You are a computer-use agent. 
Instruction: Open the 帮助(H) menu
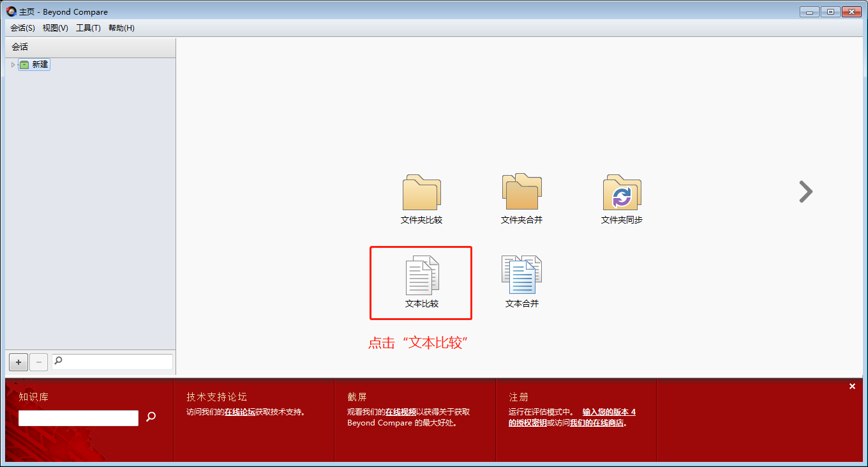click(x=121, y=28)
